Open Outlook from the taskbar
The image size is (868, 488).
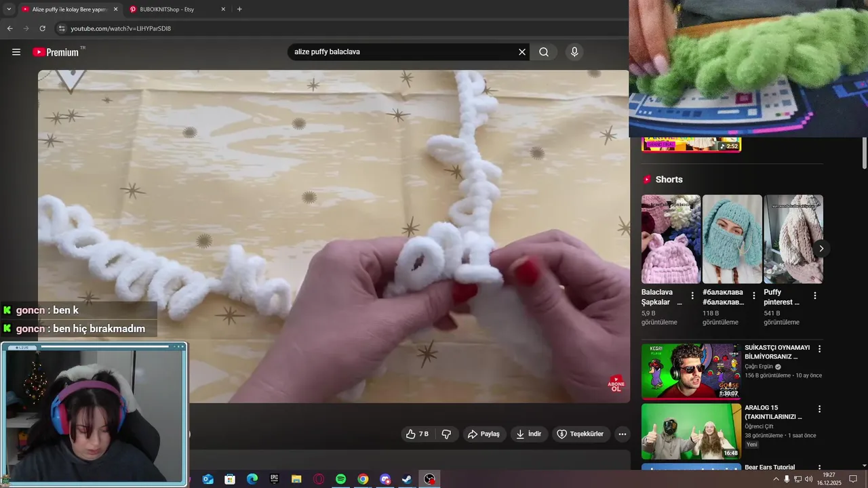[208, 479]
